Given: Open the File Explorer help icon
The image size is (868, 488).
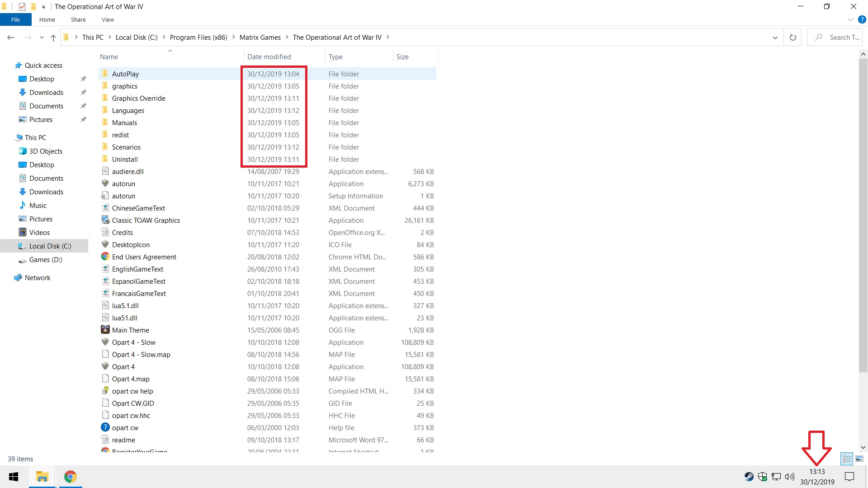Looking at the screenshot, I should click(862, 19).
